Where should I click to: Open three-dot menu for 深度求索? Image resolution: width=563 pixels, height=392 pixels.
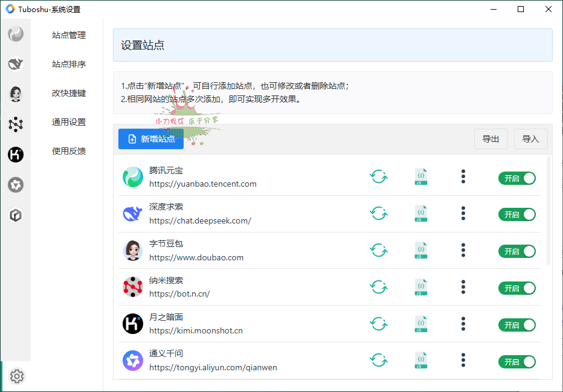click(463, 213)
